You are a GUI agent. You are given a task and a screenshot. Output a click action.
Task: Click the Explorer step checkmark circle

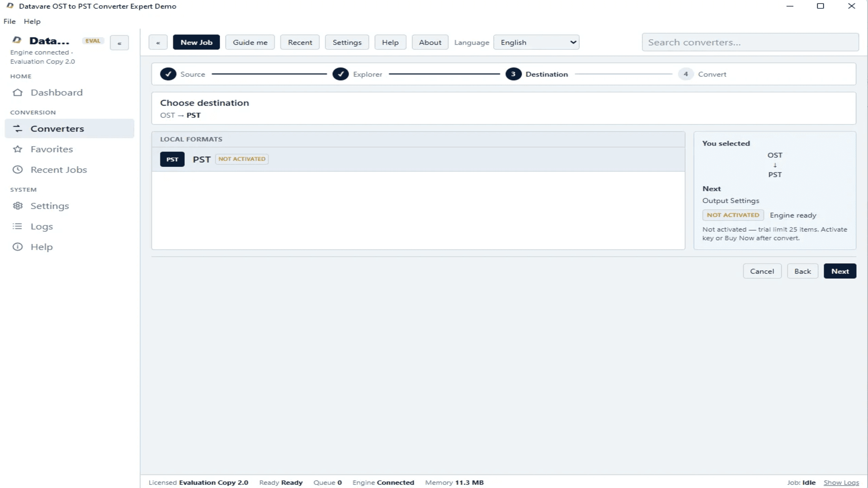[340, 74]
